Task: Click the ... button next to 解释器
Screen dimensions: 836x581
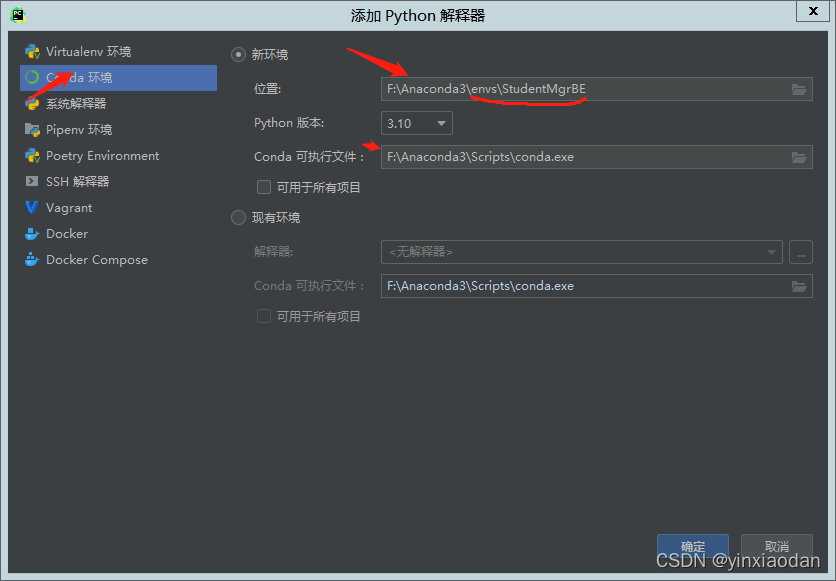Action: click(x=801, y=252)
